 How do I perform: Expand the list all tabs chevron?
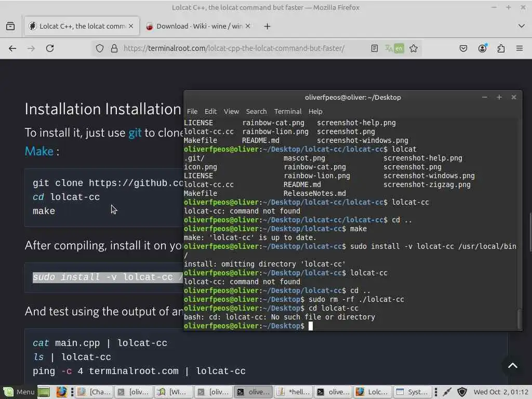522,26
